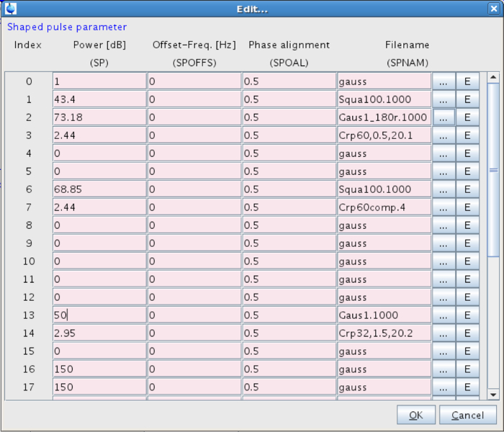Screen dimensions: 504x432
Task: Browse shape file for index 0
Action: click(444, 81)
